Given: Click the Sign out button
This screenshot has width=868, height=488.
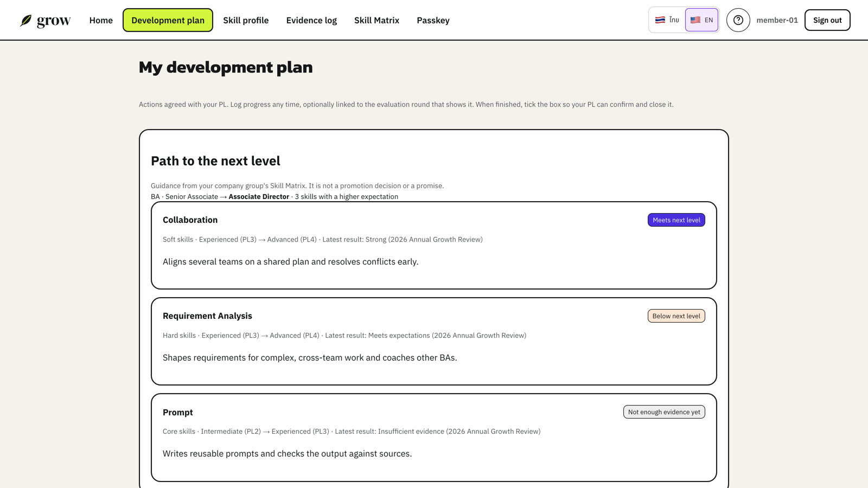Looking at the screenshot, I should tap(827, 20).
